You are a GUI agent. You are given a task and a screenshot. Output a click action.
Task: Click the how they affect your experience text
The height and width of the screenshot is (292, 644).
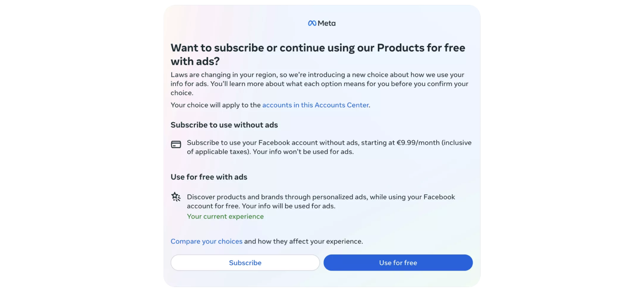[304, 241]
